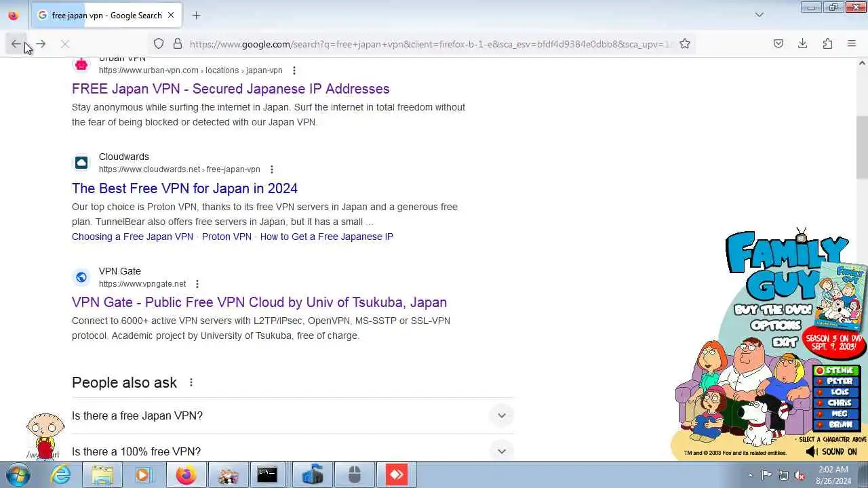Expand 'Is there a free Japan VPN?'
868x488 pixels.
point(292,415)
